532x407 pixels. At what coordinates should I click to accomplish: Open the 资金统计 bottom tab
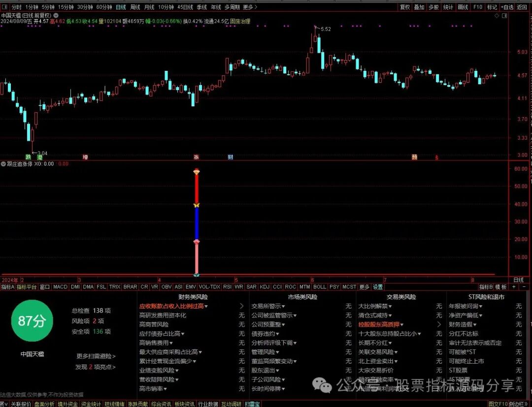pos(91,404)
